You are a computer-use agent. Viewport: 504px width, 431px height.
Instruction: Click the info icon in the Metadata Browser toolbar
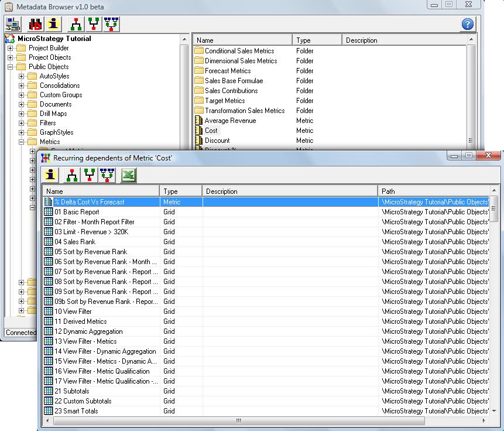click(53, 25)
